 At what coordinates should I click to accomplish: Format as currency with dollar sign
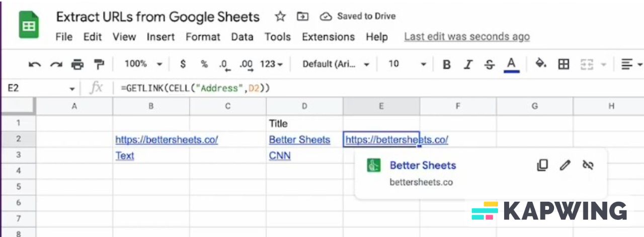(x=183, y=64)
